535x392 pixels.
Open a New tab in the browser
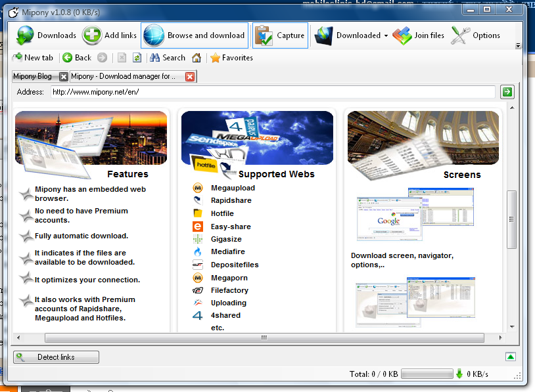click(x=33, y=58)
